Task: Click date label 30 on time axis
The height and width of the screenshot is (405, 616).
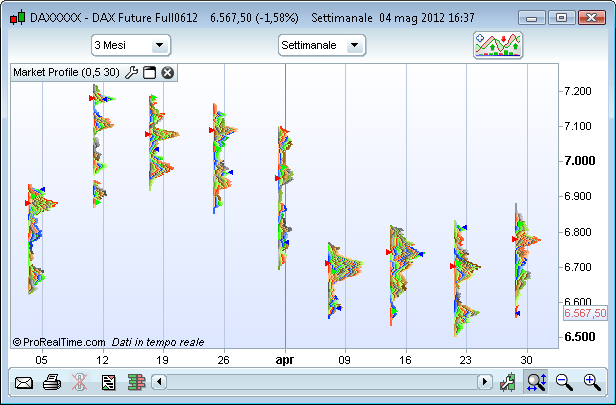Action: tap(526, 360)
